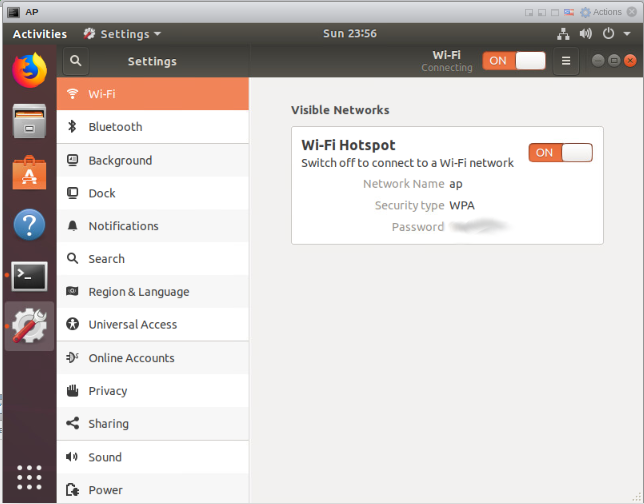Screen dimensions: 644x504
Task: Expand the Settings app menu dropdown
Action: click(x=122, y=34)
